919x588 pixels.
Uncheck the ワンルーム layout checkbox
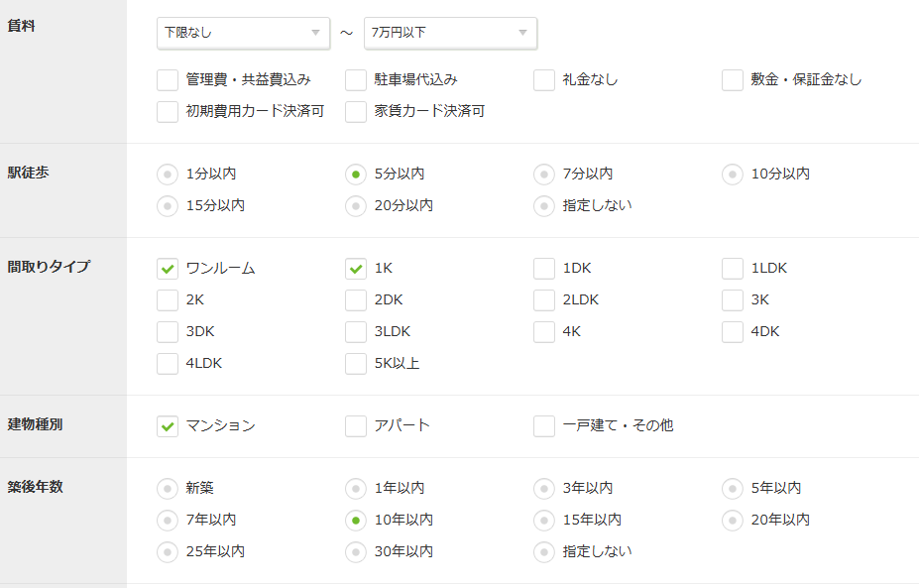pyautogui.click(x=168, y=269)
